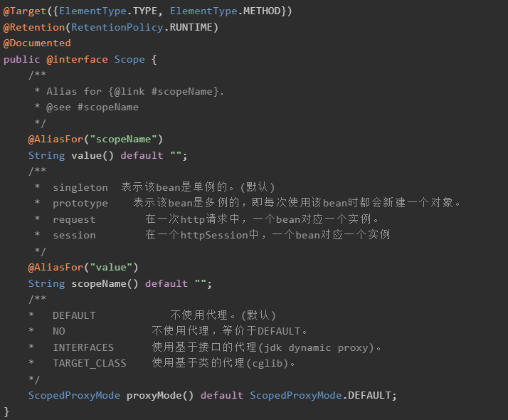Click the @Retention annotation
508x420 pixels.
pos(31,27)
